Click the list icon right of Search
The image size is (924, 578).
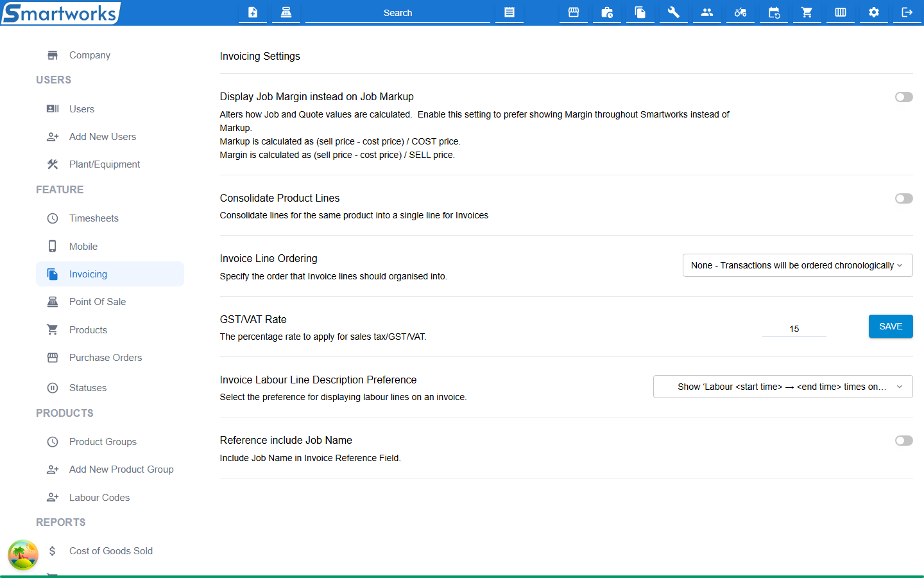tap(509, 12)
